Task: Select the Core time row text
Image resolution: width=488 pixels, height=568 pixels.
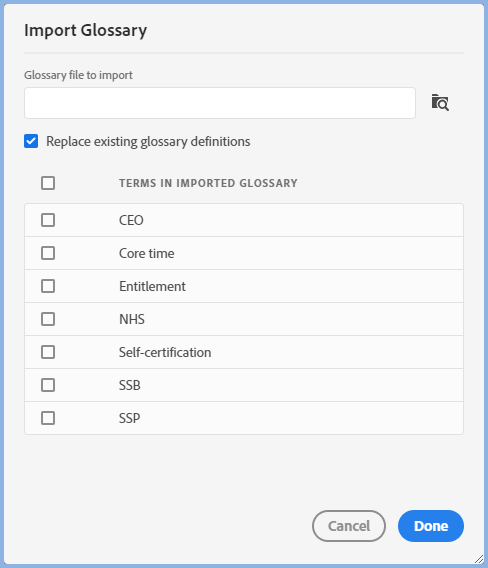Action: click(x=147, y=253)
